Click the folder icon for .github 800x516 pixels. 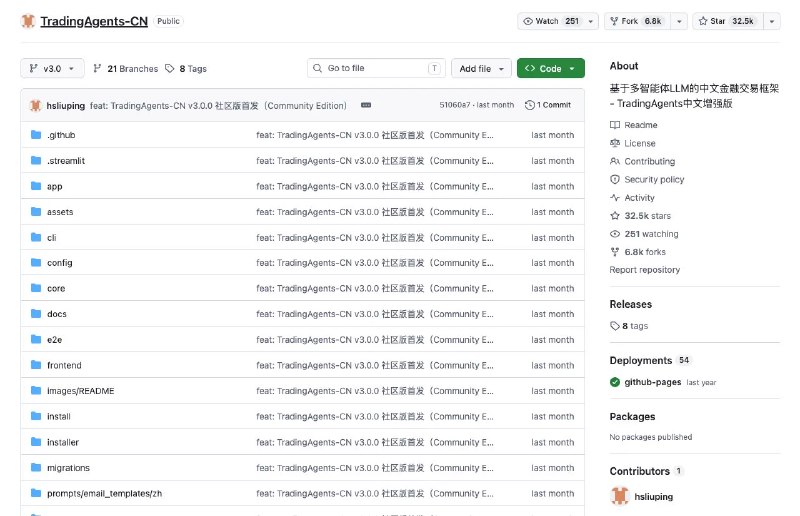click(36, 135)
